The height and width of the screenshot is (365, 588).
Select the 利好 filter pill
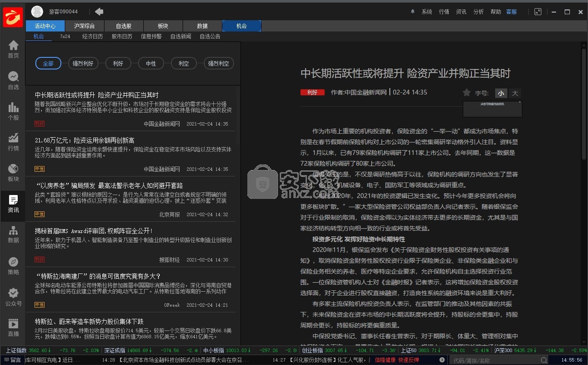click(118, 63)
